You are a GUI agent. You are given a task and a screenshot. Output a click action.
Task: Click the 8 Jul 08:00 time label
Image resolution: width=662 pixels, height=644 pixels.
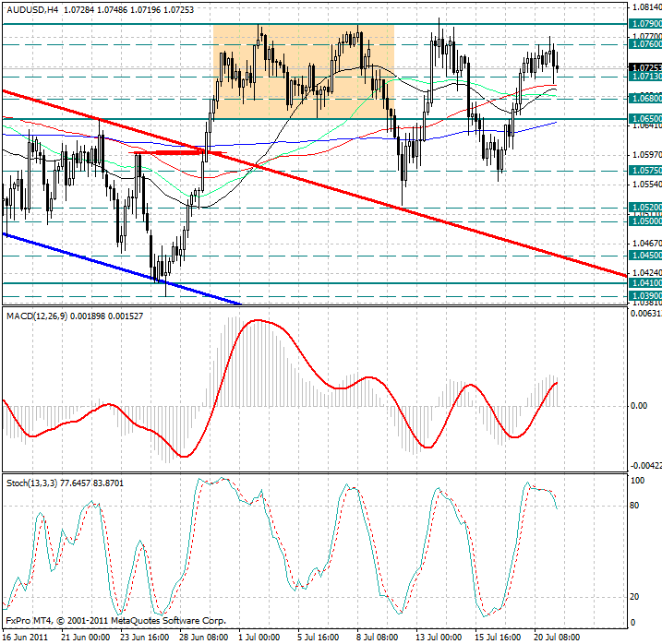tap(377, 637)
